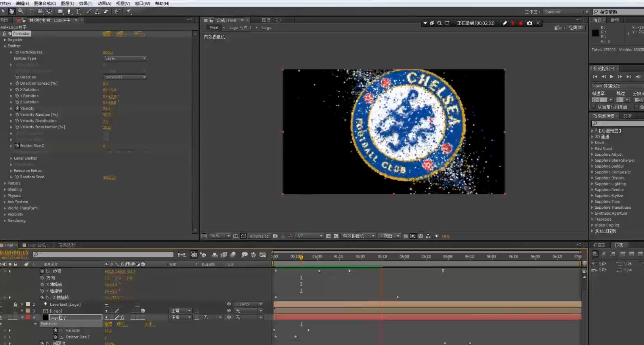Enable motion blur in timeline toolbar
This screenshot has width=644, height=345.
point(233,255)
